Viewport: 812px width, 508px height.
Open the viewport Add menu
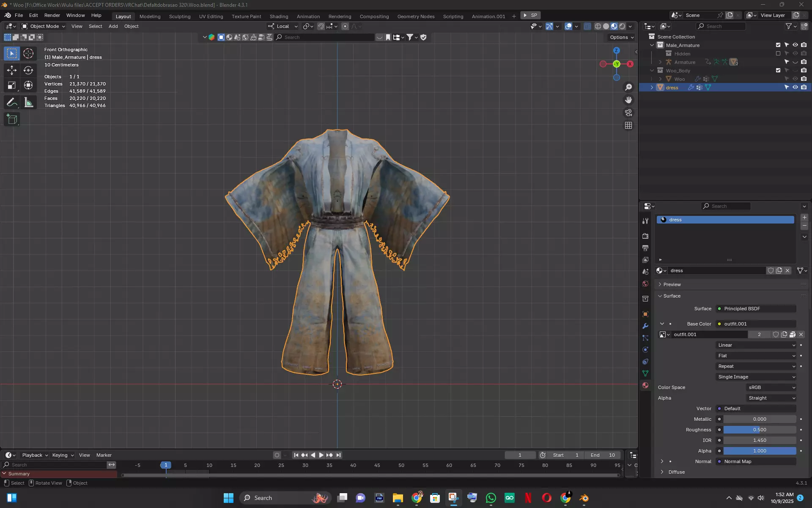pos(113,26)
